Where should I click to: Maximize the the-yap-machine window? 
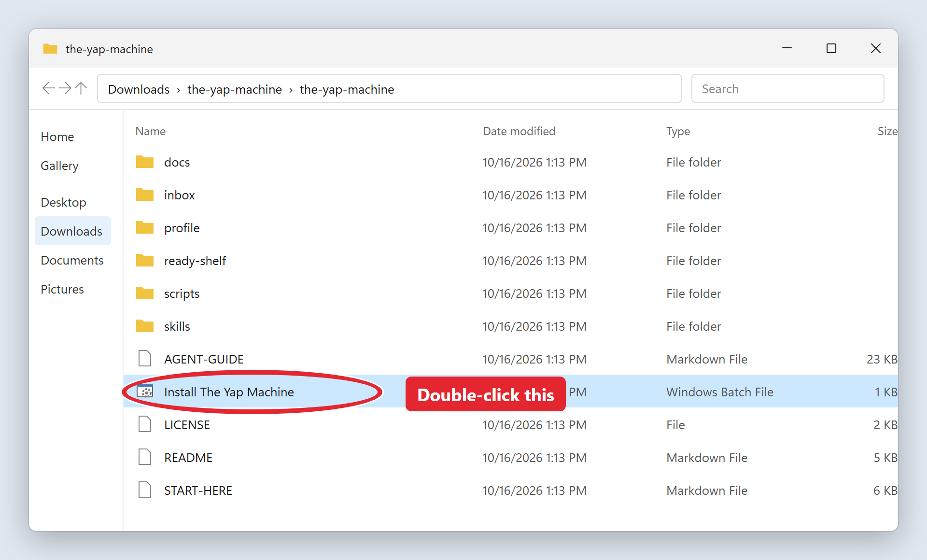point(831,48)
